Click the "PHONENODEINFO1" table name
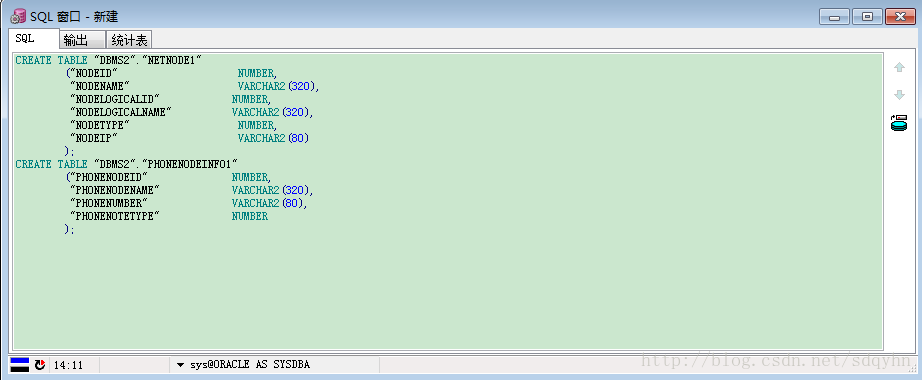Screen dimensions: 922x380 189,164
